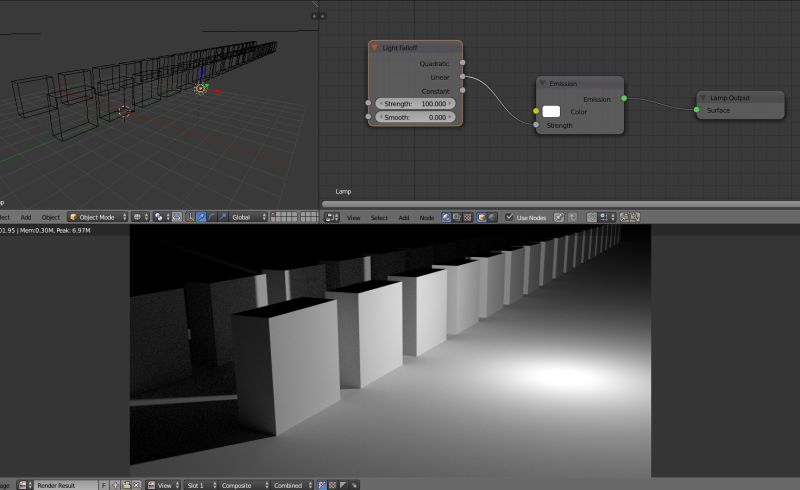The height and width of the screenshot is (490, 800).
Task: Click the Emission white color swatch
Action: (551, 111)
